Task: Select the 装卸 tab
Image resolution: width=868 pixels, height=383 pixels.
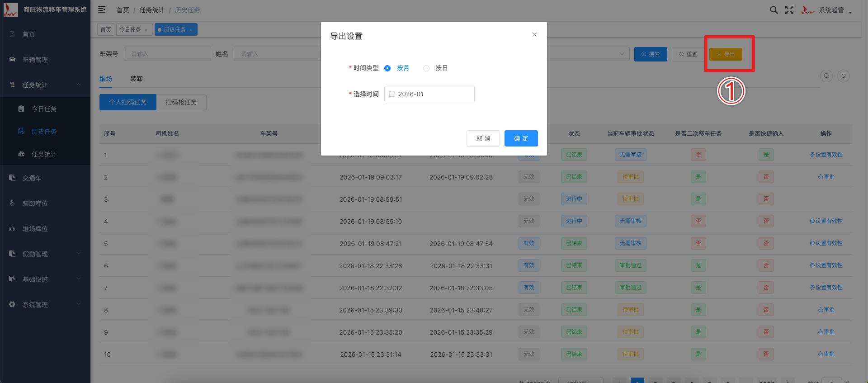Action: pos(137,79)
